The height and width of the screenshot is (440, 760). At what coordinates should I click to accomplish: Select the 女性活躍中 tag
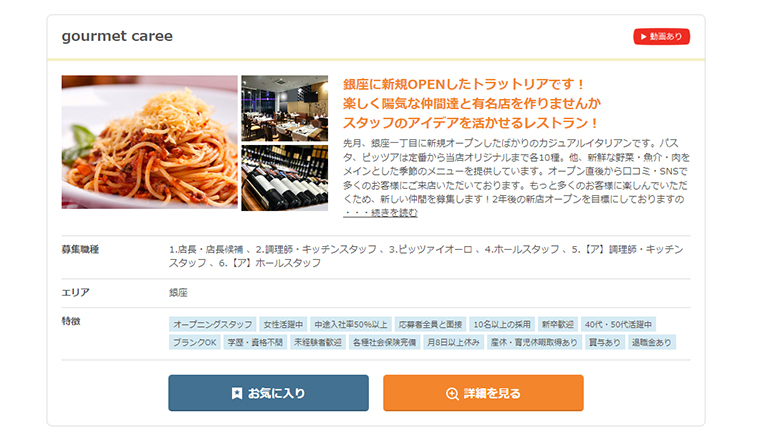(283, 324)
